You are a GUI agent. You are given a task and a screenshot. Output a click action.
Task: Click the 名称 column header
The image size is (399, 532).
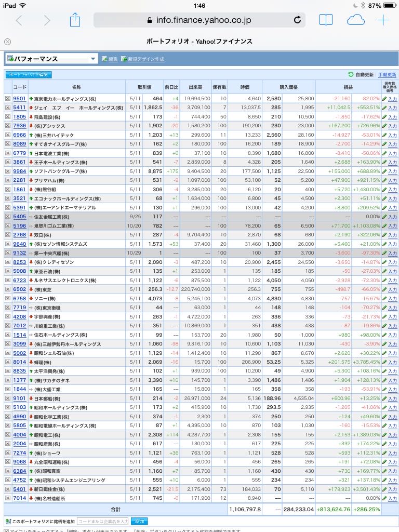point(77,87)
